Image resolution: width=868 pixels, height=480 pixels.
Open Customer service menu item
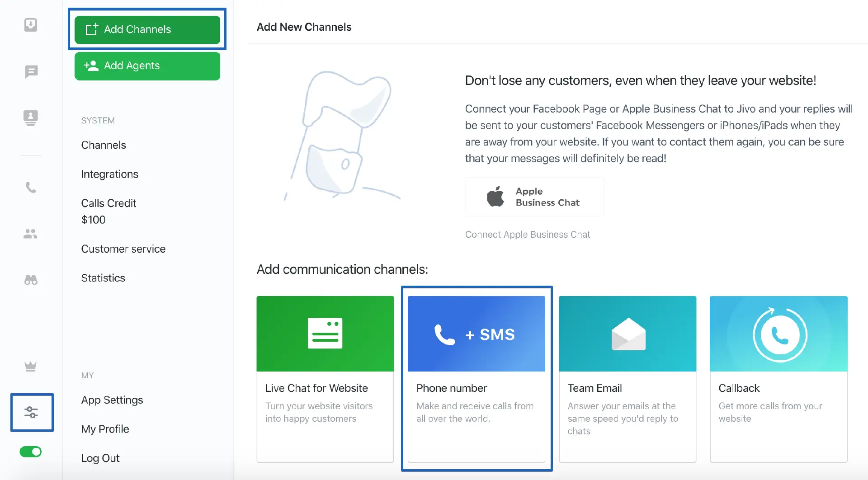123,249
